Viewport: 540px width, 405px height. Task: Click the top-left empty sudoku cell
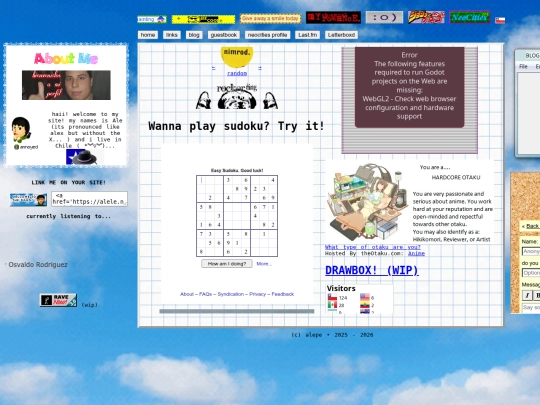click(x=201, y=180)
